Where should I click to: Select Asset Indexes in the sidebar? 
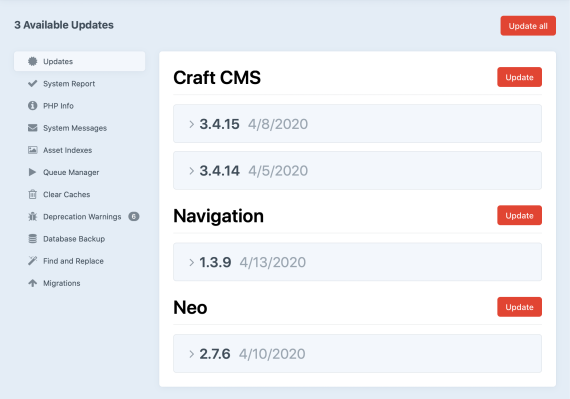pyautogui.click(x=80, y=150)
